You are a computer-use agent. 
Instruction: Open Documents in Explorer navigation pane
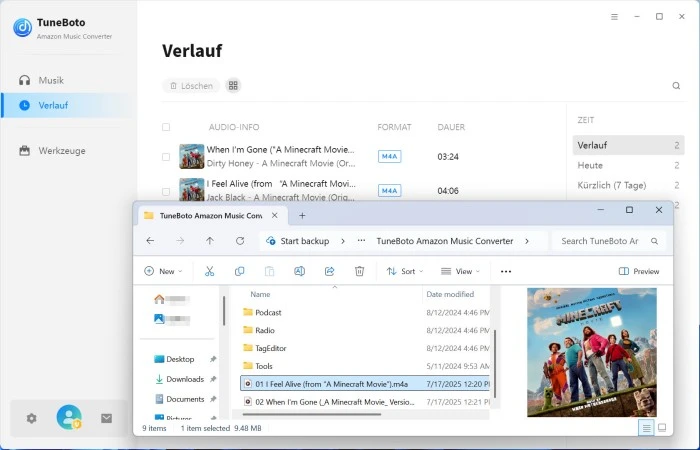(x=185, y=399)
